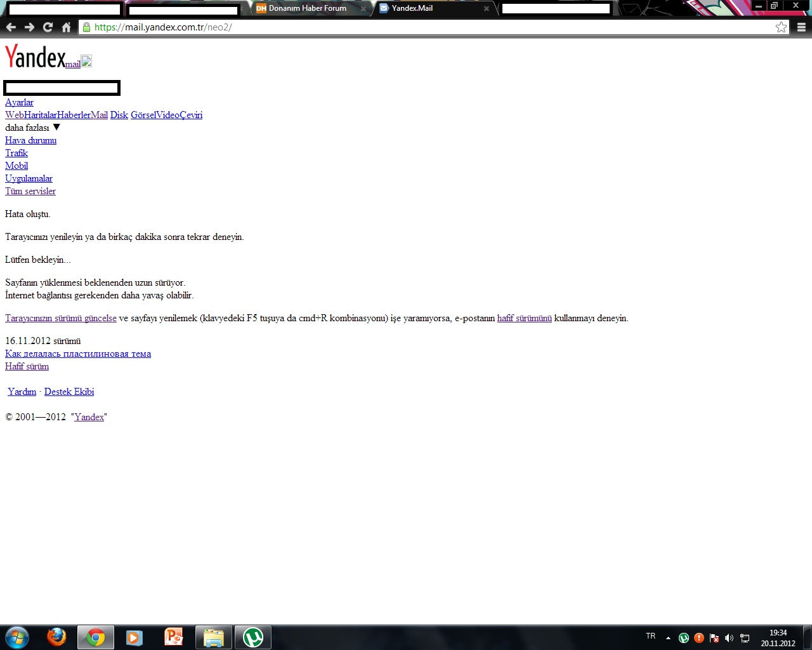812x650 pixels.
Task: Open the Hava durumu link
Action: click(x=30, y=140)
